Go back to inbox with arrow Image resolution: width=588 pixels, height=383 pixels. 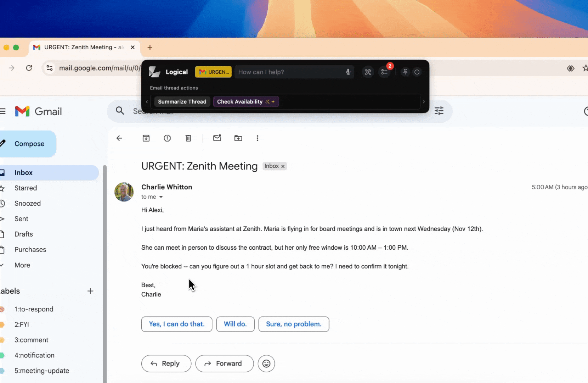click(x=119, y=138)
